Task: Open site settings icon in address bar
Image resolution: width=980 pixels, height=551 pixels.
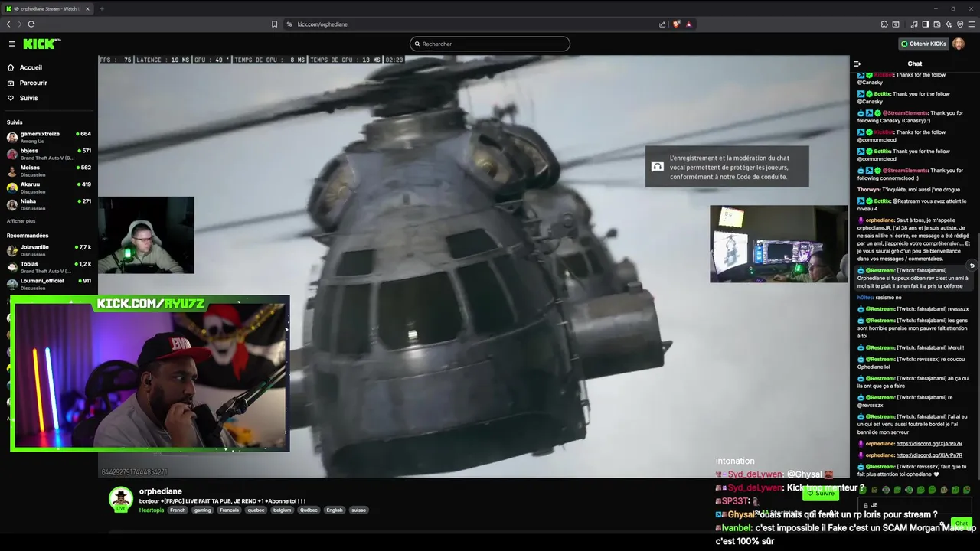Action: (x=289, y=24)
